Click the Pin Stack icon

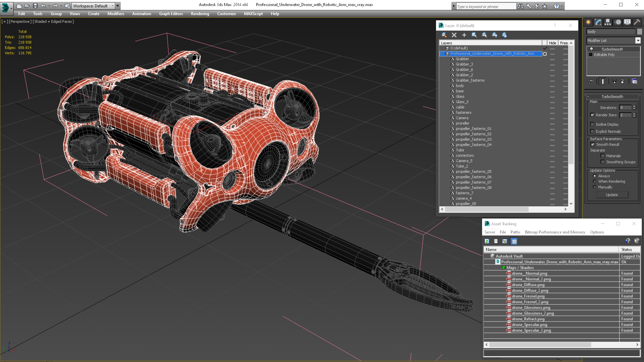(591, 81)
